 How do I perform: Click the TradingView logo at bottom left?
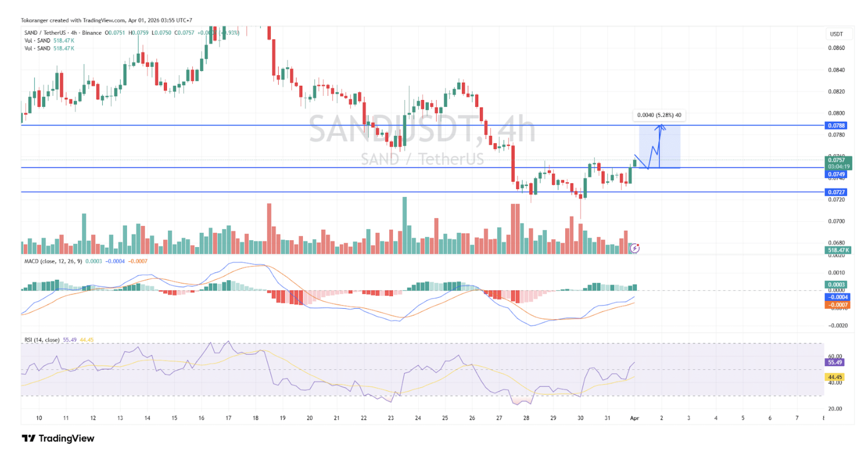coord(58,438)
